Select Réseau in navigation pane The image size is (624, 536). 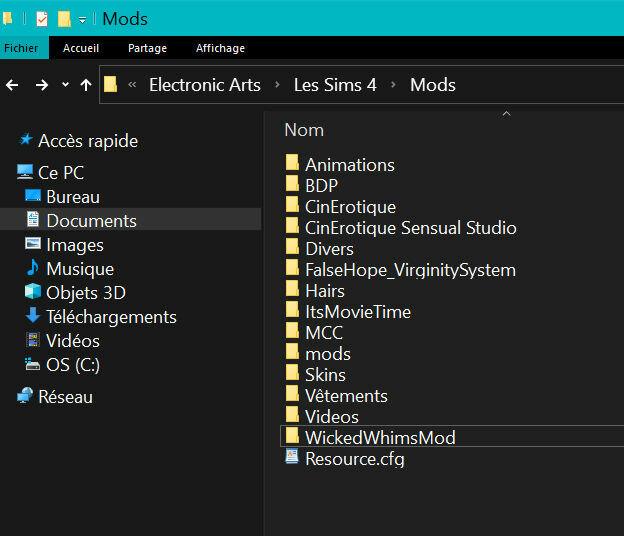(x=66, y=397)
